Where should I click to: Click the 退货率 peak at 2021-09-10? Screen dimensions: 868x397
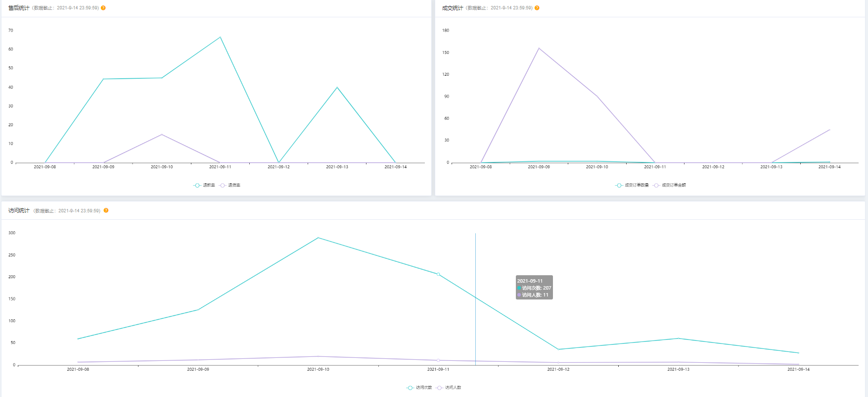tap(162, 135)
